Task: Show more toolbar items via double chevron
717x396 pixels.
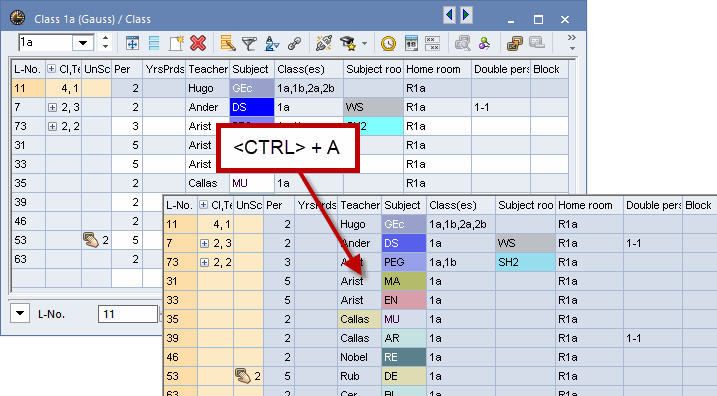Action: click(572, 37)
